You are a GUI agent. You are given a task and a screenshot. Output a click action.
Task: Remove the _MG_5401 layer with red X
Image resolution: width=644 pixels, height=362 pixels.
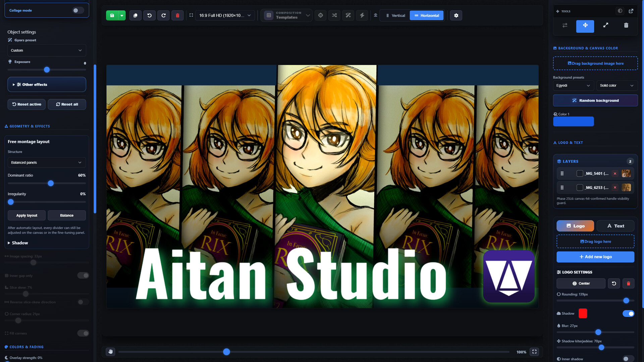[x=615, y=174]
